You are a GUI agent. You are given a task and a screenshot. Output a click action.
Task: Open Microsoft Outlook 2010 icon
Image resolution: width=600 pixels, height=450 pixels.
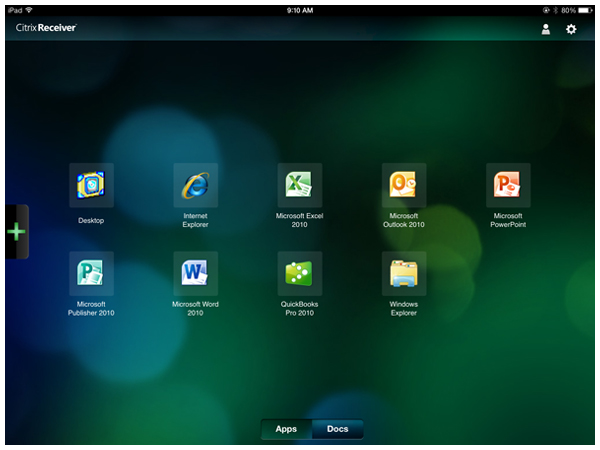point(404,185)
